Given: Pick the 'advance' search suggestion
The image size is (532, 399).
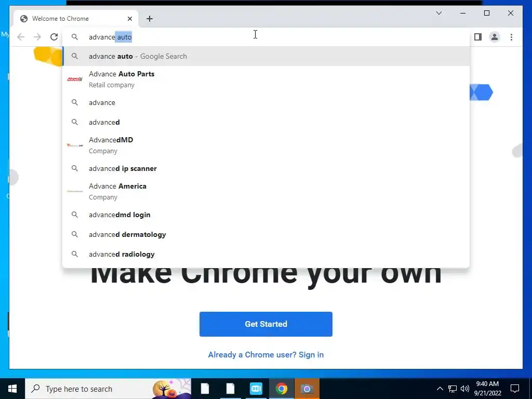Looking at the screenshot, I should tap(267, 102).
